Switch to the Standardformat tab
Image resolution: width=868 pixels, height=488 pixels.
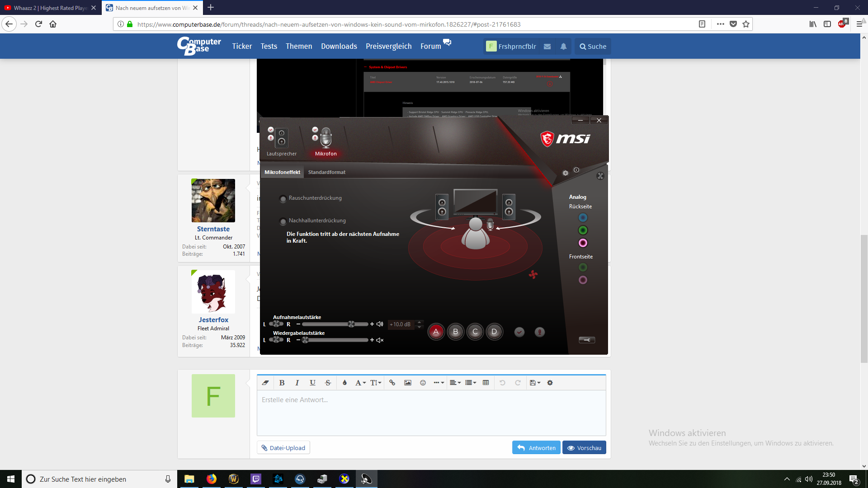click(326, 172)
